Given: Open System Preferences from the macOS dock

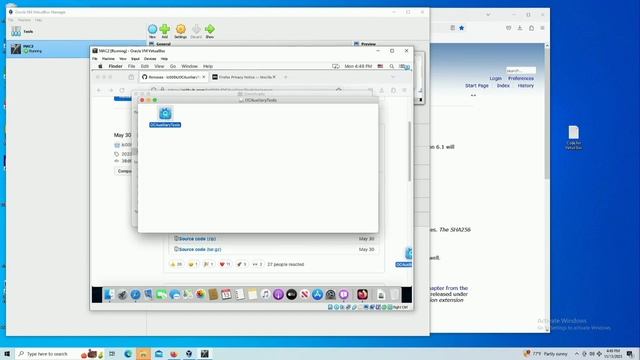Looking at the screenshot, I should pos(331,294).
